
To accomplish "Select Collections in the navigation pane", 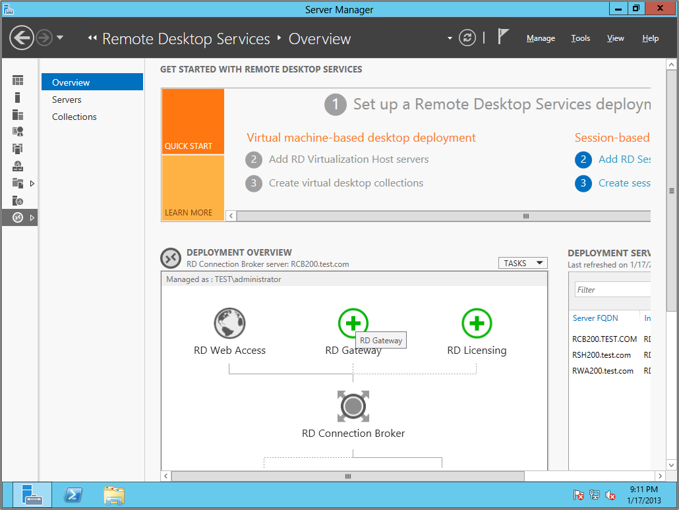I will click(74, 117).
